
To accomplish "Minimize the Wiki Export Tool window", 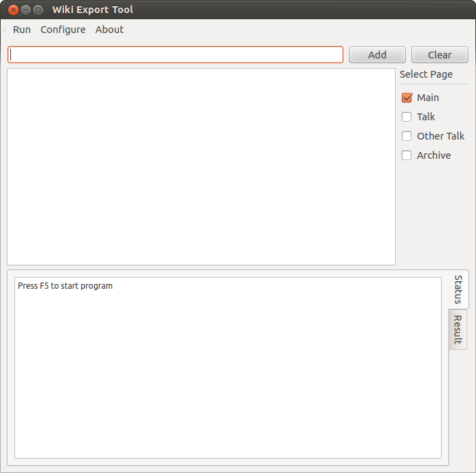I will tap(26, 10).
